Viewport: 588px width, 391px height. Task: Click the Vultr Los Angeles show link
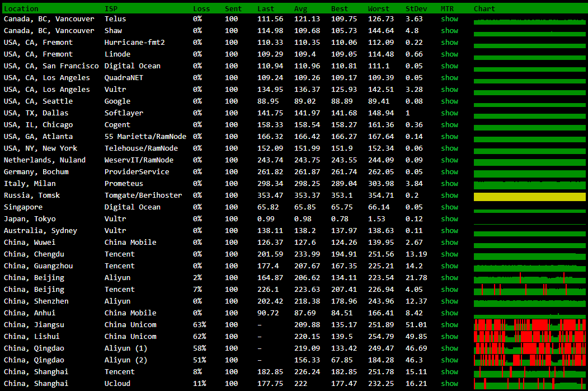pos(449,90)
